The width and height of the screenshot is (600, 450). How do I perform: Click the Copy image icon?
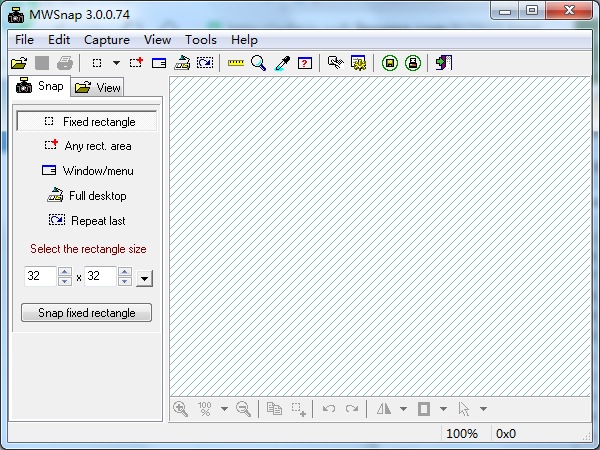(x=274, y=409)
